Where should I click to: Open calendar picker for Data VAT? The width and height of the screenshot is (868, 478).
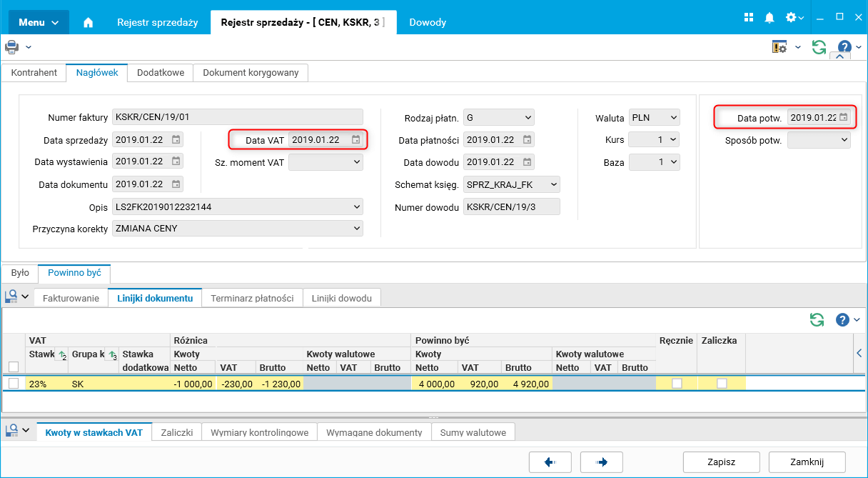pos(355,140)
